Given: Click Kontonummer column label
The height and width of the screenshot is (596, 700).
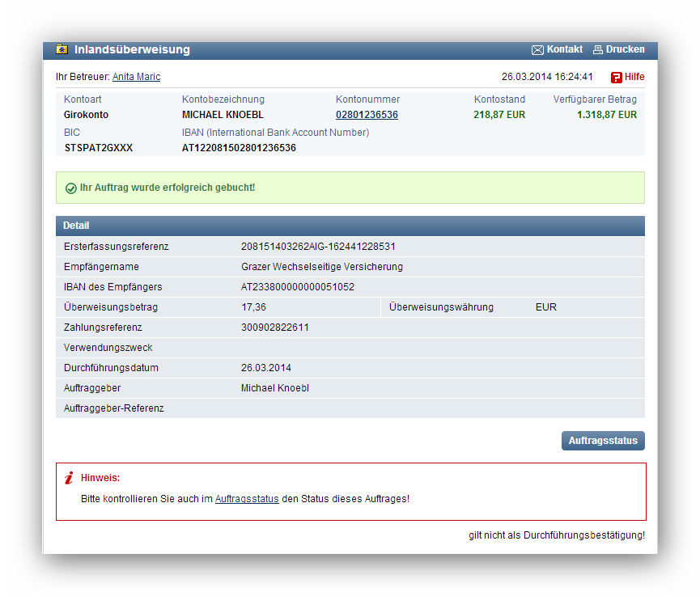Looking at the screenshot, I should click(368, 99).
